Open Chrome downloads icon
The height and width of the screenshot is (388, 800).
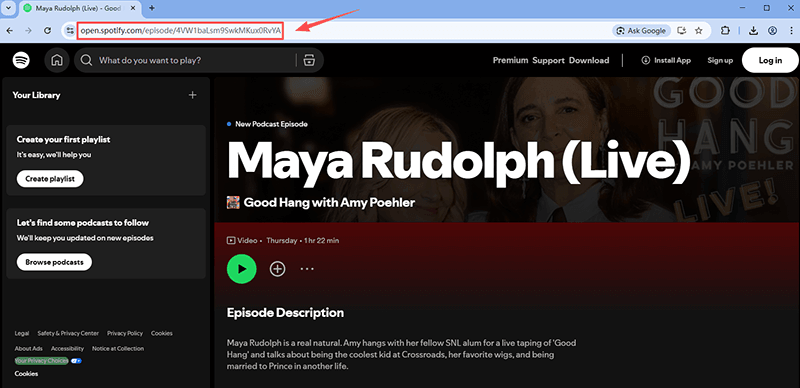pyautogui.click(x=754, y=31)
